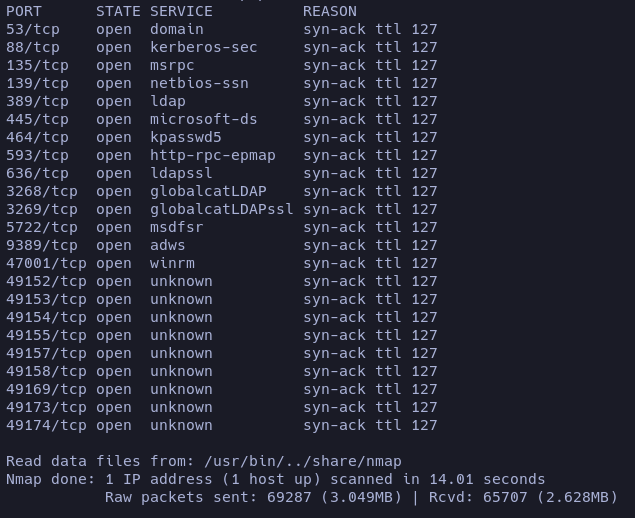Click the msrpc service entry
This screenshot has width=635, height=518.
172,65
